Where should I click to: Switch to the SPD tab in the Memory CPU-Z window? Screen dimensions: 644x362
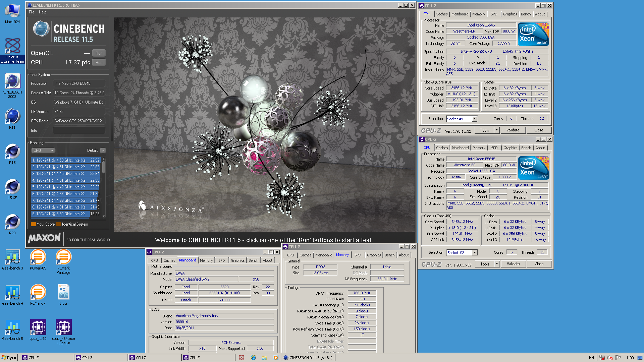pos(358,255)
